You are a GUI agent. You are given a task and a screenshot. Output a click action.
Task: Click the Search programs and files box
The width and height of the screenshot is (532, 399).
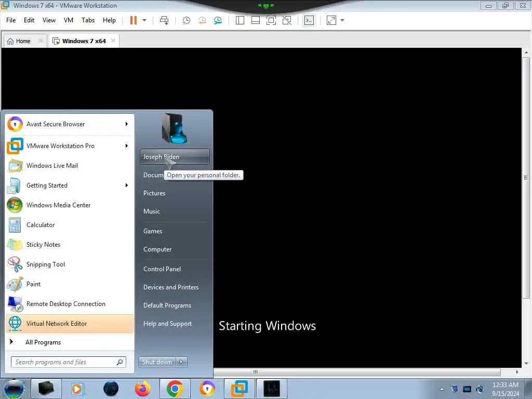tap(69, 362)
